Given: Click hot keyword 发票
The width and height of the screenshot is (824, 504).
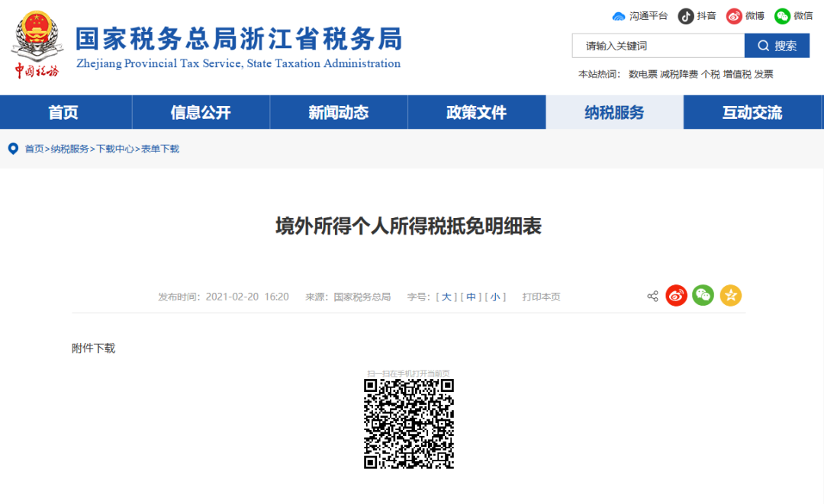Looking at the screenshot, I should [764, 75].
